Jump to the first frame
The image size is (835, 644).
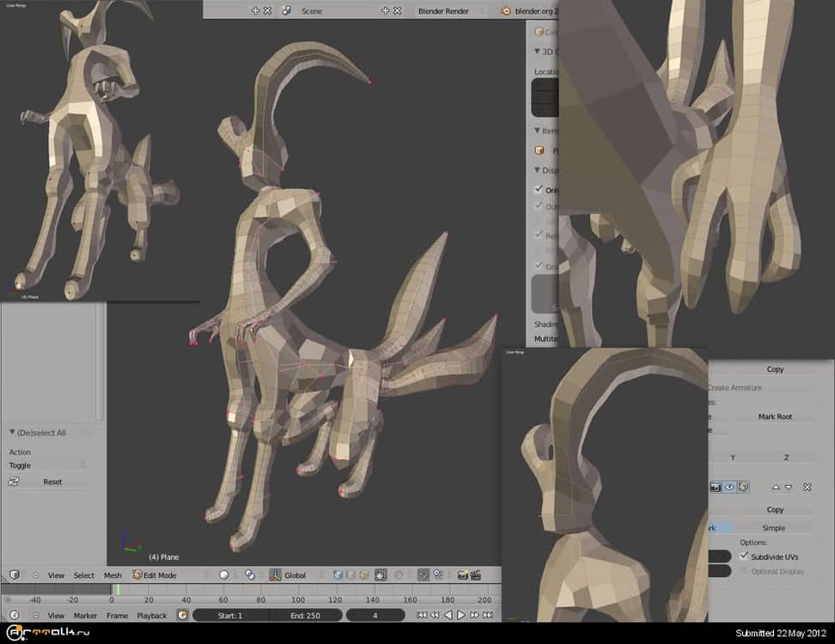coord(422,616)
